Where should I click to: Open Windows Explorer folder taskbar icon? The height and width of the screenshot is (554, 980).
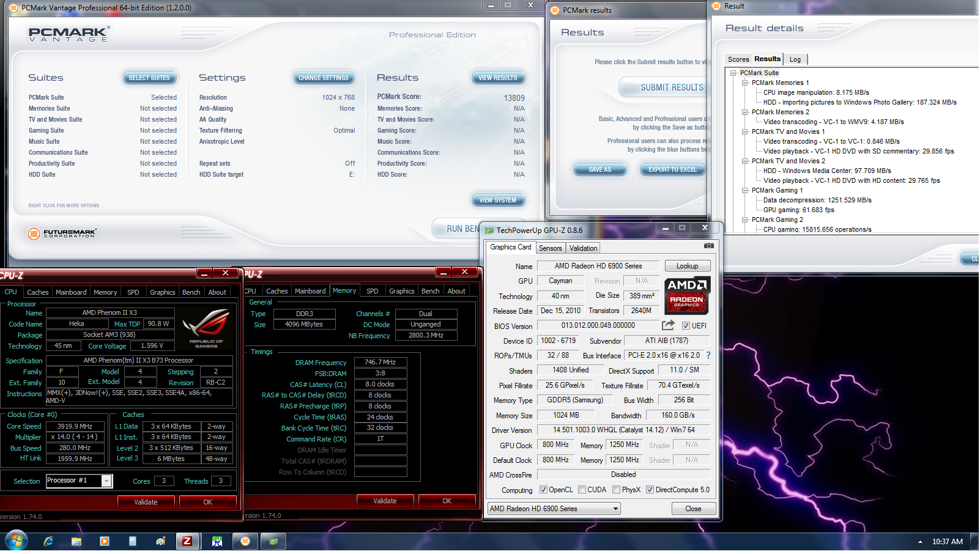[76, 541]
